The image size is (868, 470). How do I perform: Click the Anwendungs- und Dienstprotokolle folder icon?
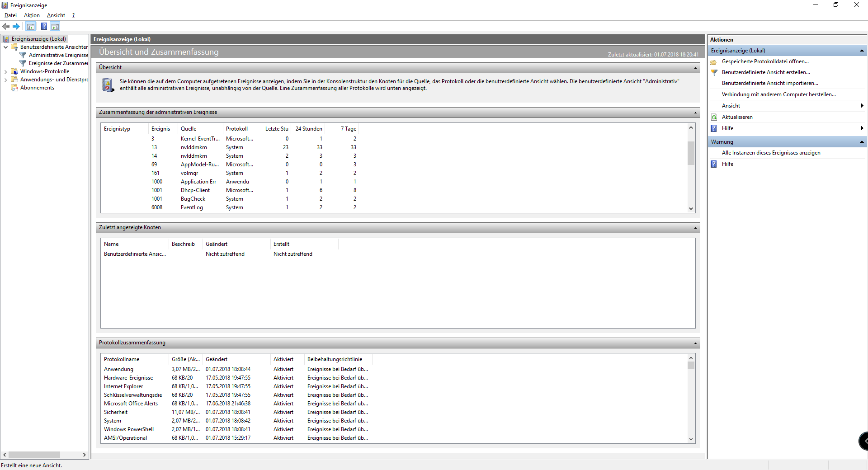[x=14, y=80]
